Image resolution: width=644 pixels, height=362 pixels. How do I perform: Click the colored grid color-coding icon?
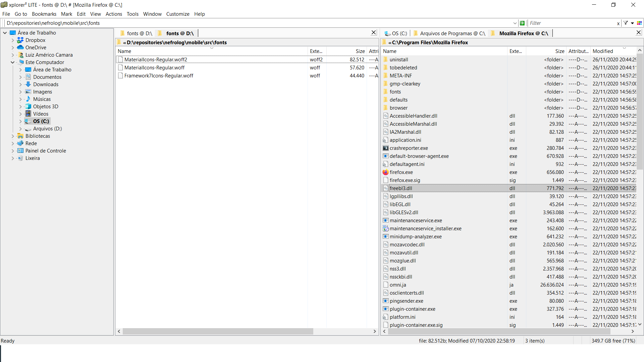639,23
